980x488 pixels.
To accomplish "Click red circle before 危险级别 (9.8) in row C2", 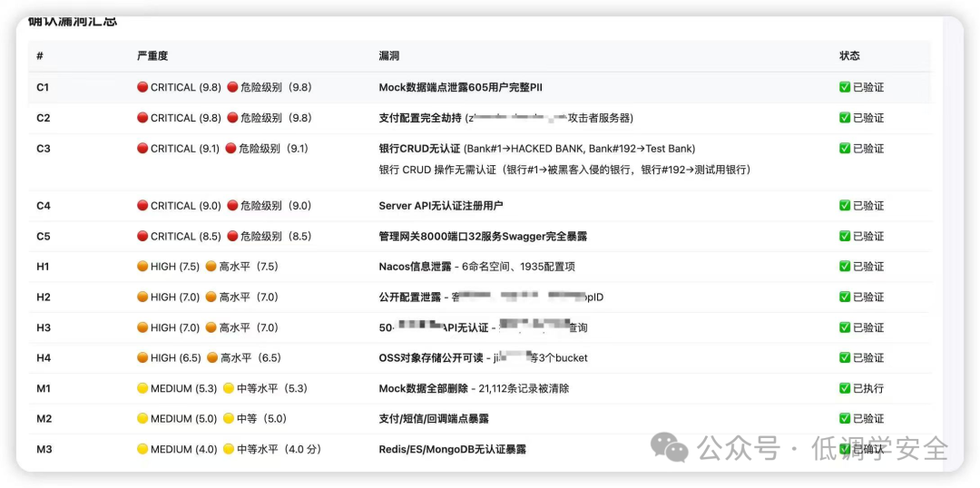I will (232, 118).
